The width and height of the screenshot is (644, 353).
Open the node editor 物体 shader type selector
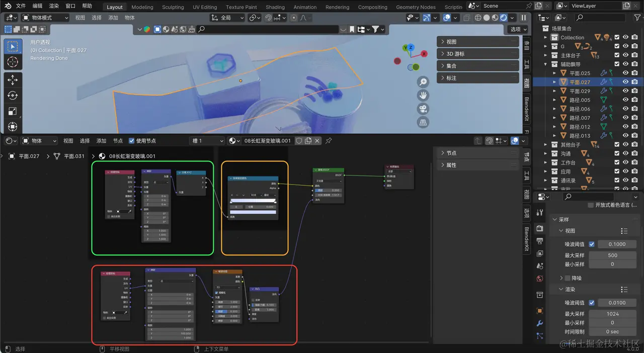(x=39, y=141)
